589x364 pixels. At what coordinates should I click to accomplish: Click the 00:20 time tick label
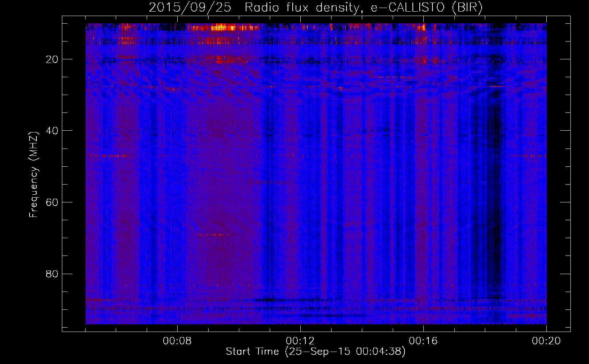point(546,341)
